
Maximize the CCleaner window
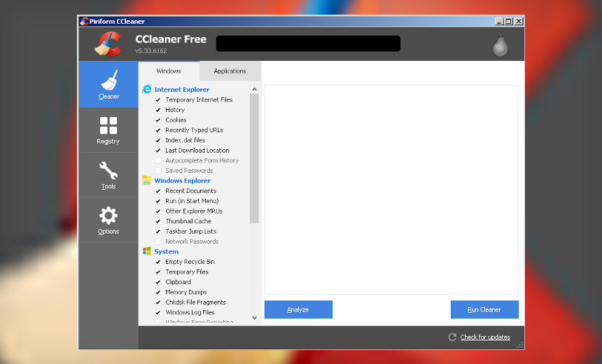509,22
